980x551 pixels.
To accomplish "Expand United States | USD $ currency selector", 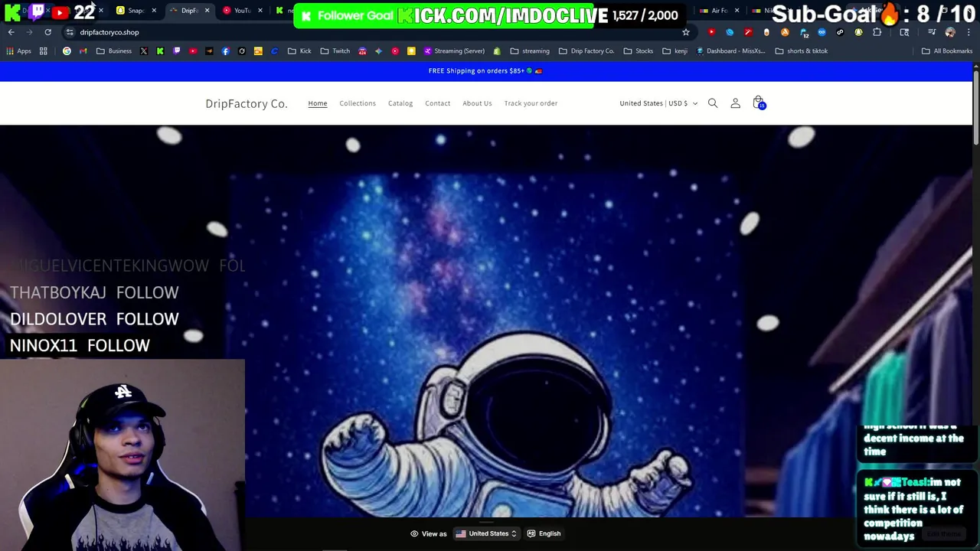I will [658, 103].
